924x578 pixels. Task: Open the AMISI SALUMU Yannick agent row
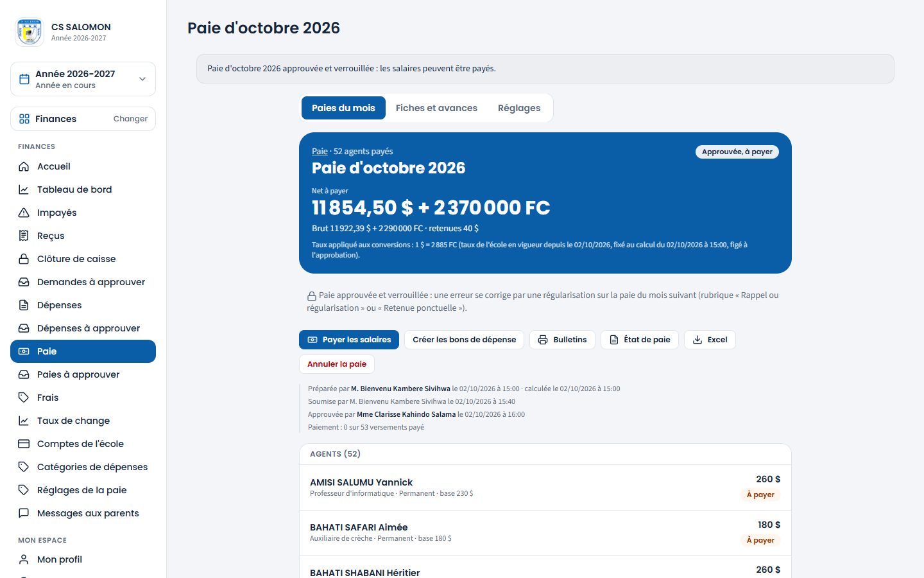pyautogui.click(x=545, y=487)
